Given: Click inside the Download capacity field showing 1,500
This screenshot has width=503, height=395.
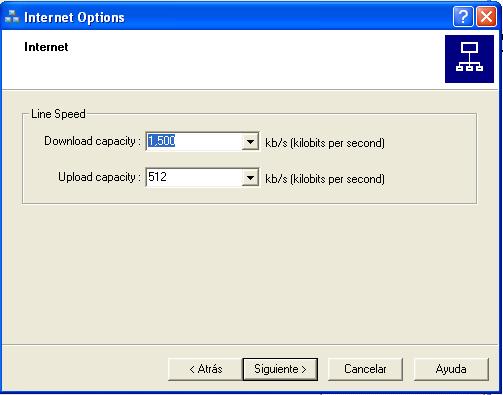Looking at the screenshot, I should click(x=194, y=141).
